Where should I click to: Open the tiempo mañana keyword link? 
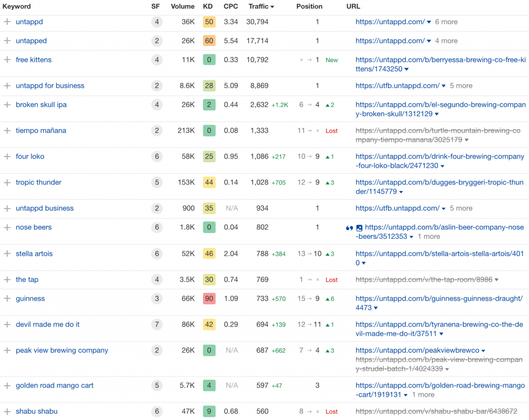click(x=41, y=131)
